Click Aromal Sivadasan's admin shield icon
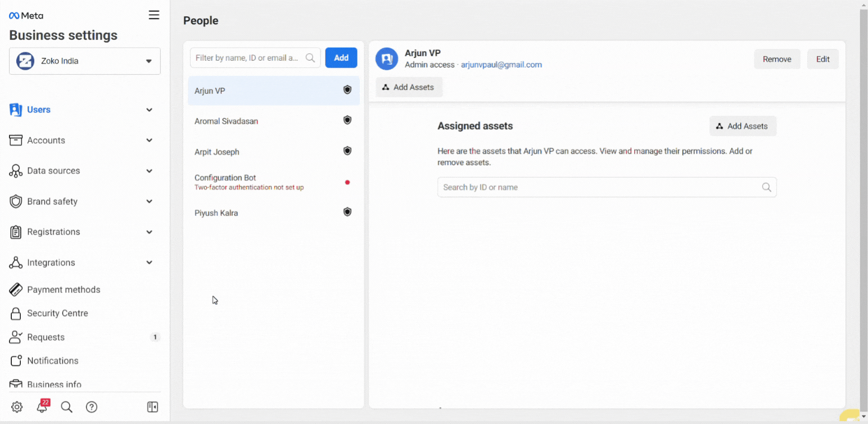868x424 pixels. pyautogui.click(x=347, y=120)
